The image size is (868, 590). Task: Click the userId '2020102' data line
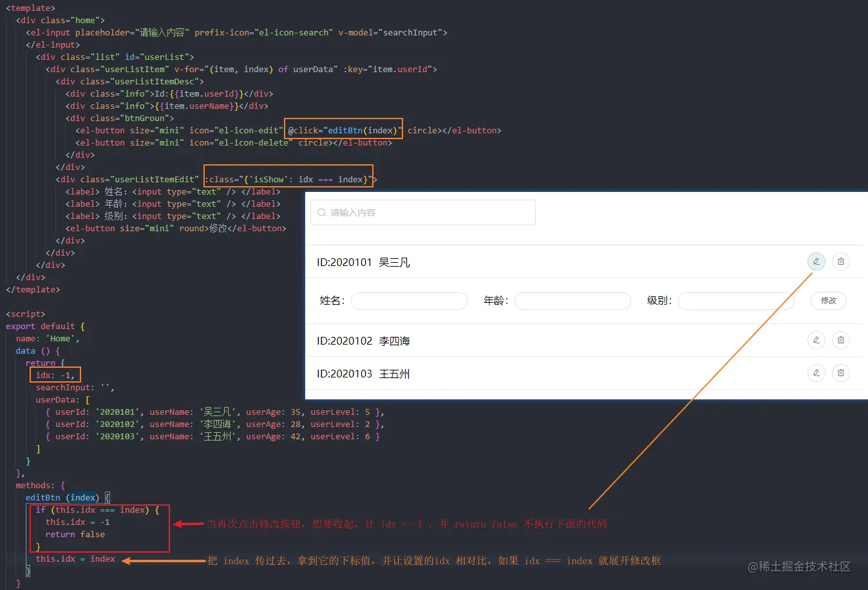tap(214, 424)
